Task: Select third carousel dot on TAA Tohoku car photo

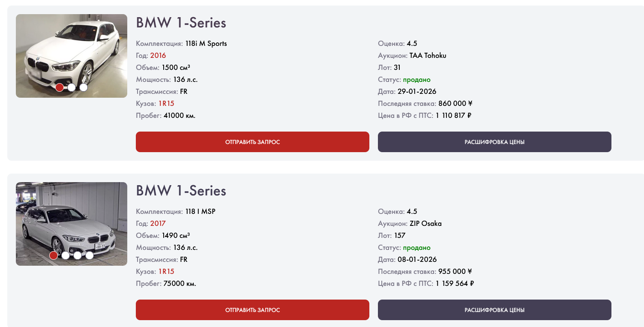Action: tap(84, 87)
